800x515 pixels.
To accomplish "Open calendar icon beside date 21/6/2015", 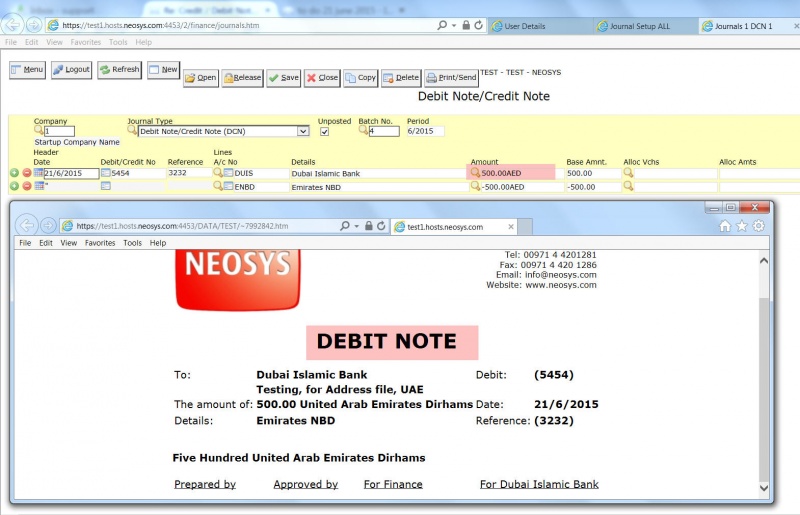I will click(x=38, y=173).
